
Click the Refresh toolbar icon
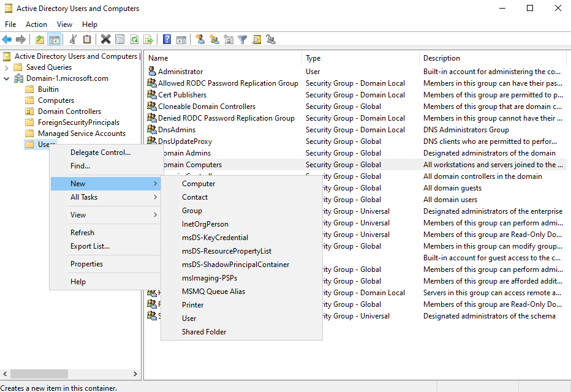[x=135, y=39]
